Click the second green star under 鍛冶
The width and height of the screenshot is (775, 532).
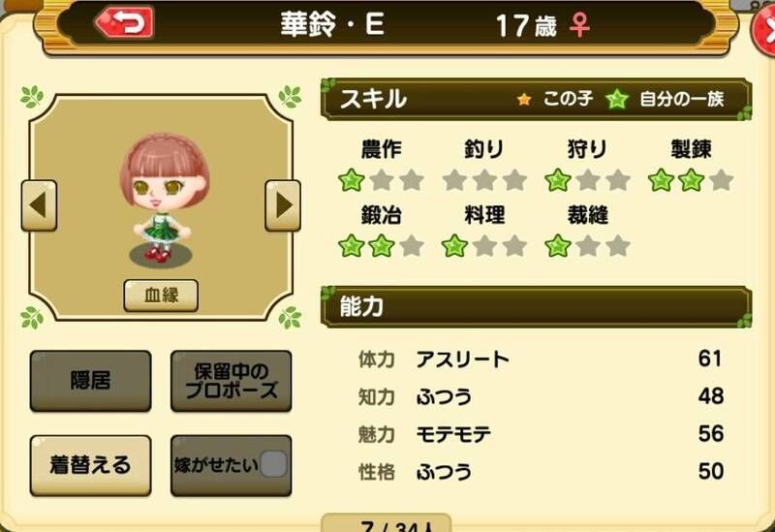point(382,246)
